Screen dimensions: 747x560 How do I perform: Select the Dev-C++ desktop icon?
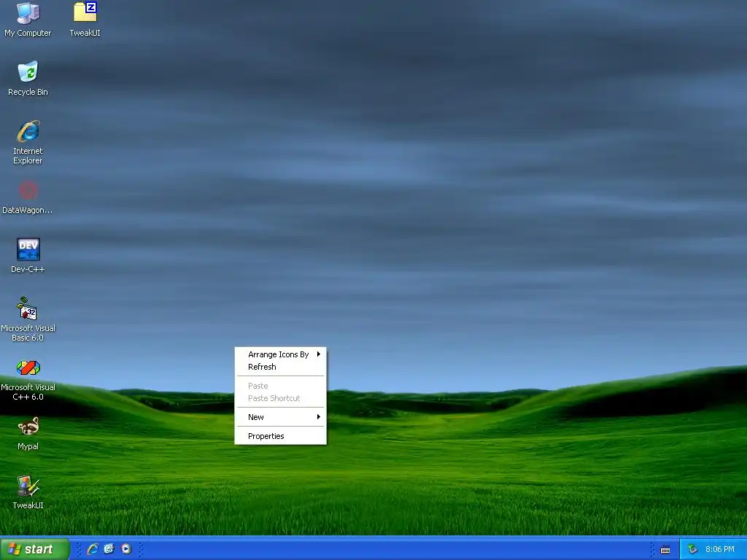tap(28, 256)
